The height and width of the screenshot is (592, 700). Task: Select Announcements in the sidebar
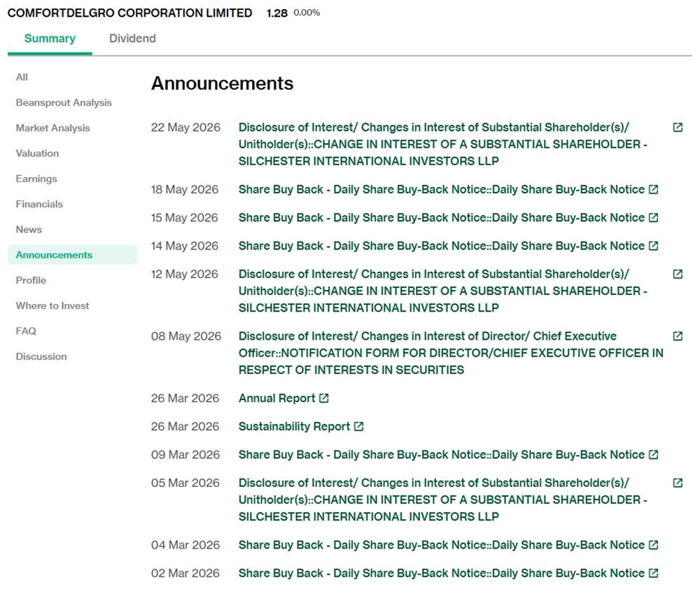(72, 255)
